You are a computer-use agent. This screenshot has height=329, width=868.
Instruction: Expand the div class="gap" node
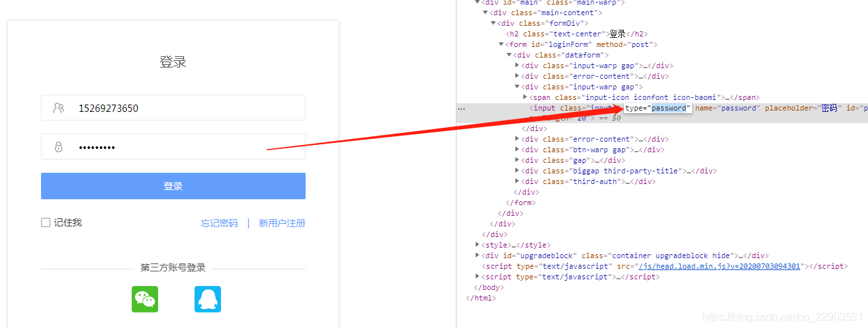point(517,160)
